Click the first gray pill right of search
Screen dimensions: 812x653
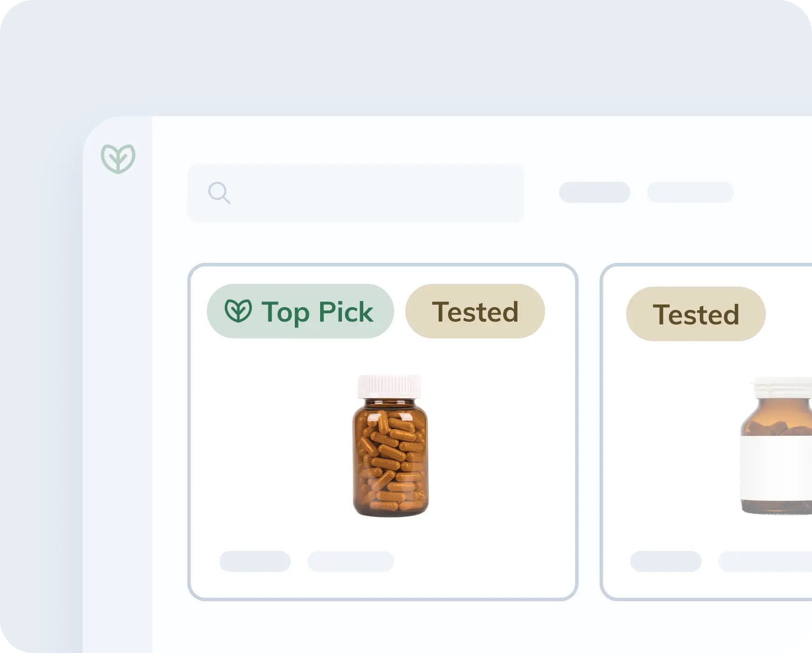pos(594,192)
